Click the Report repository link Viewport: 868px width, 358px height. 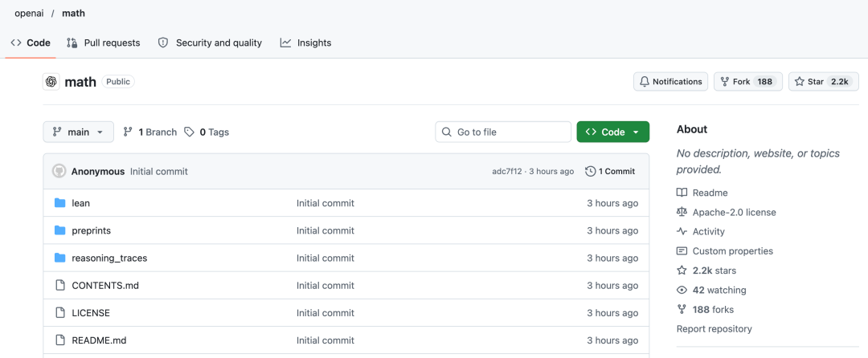click(714, 329)
